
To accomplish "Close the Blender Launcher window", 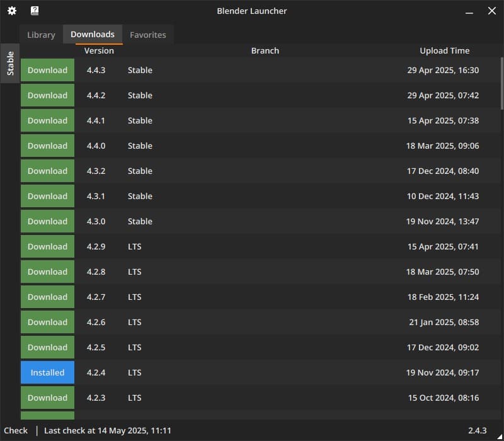I will (x=492, y=11).
